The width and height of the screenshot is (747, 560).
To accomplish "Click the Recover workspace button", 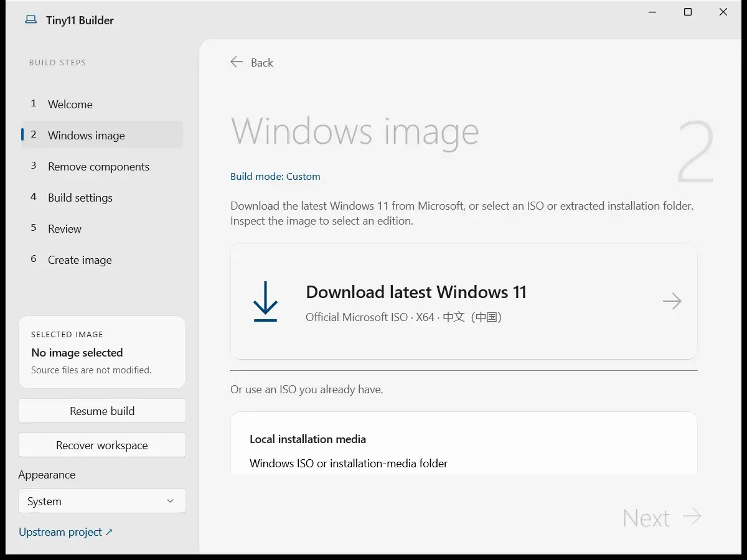I will [x=102, y=445].
